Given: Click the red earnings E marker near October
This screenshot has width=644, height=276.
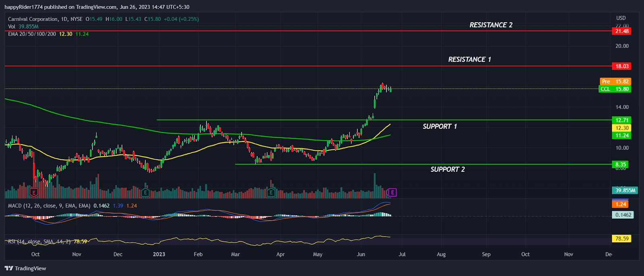Looking at the screenshot, I should 34,193.
